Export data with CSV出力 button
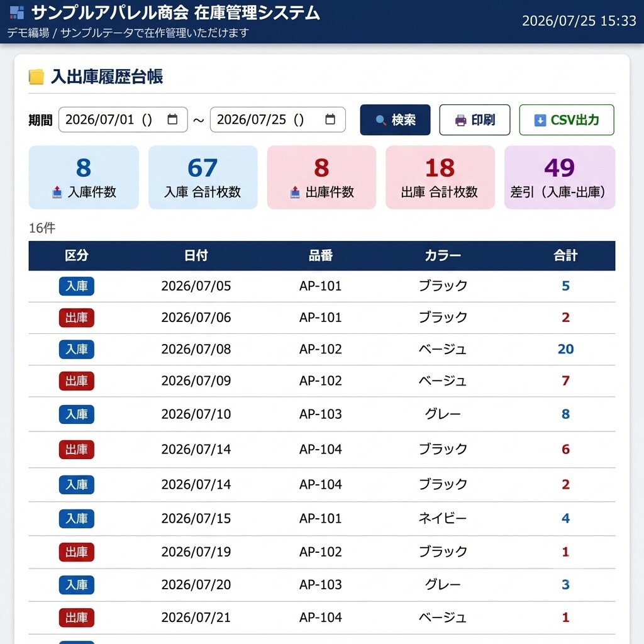This screenshot has height=644, width=644. coord(567,120)
